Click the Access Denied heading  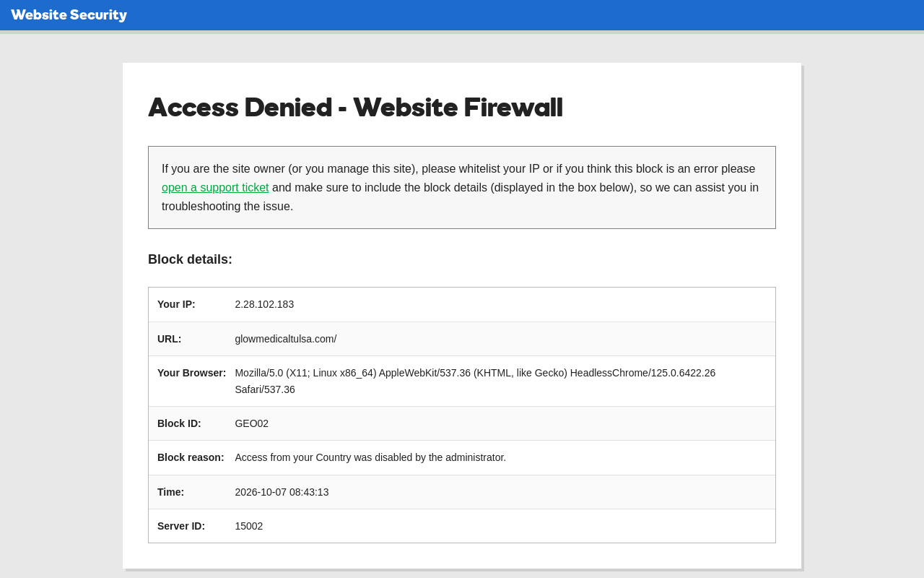355,108
